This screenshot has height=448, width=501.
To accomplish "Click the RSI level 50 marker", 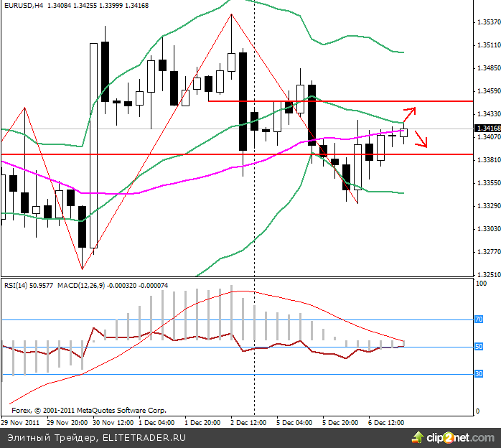I will 479,347.
